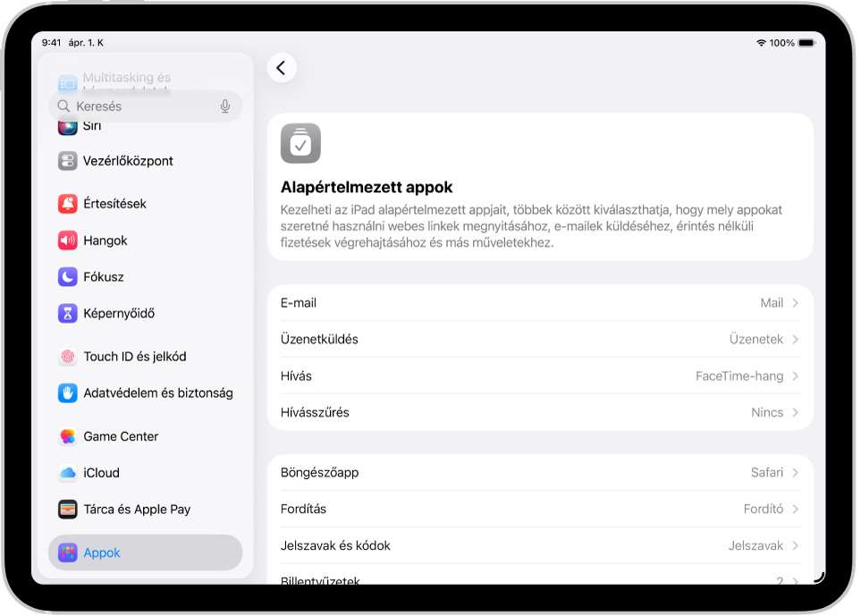
Task: Open Képernyőidő via its hourglass icon
Action: click(x=69, y=313)
